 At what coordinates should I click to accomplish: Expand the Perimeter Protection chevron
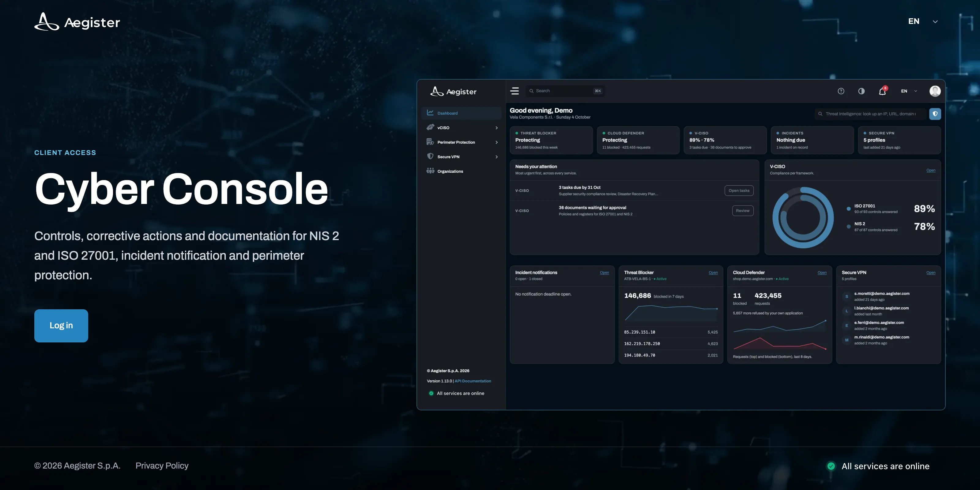[x=496, y=142]
